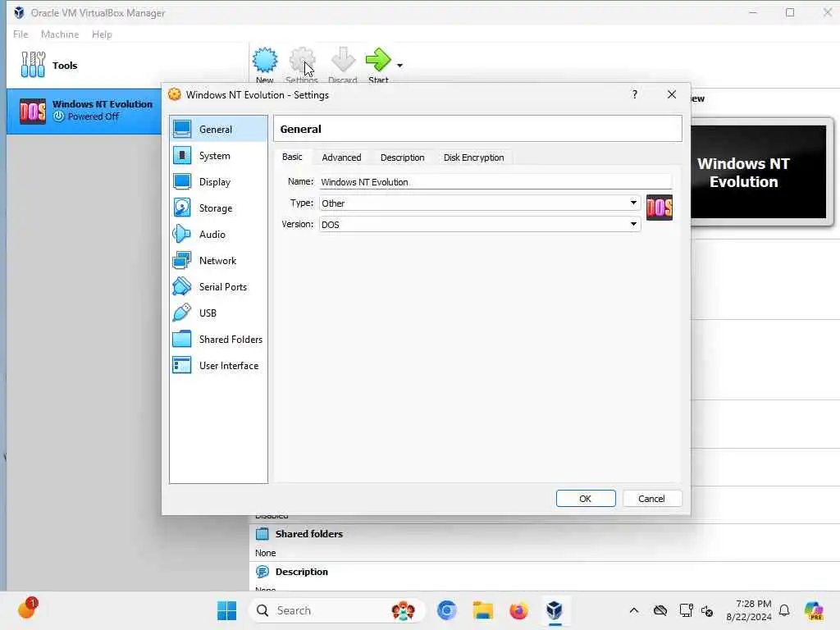Close the Settings dialog
This screenshot has width=840, height=630.
pyautogui.click(x=672, y=94)
